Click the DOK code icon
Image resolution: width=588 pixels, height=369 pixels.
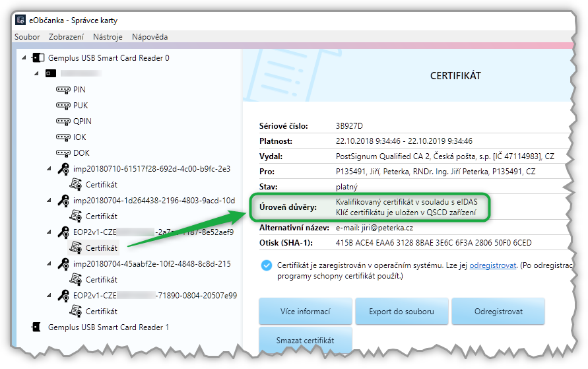(x=63, y=153)
